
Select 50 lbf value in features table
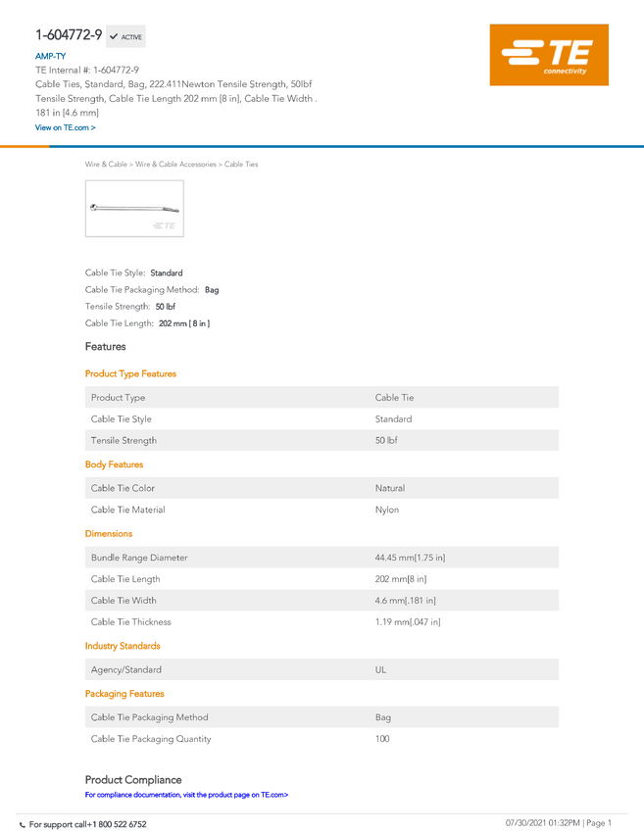coord(386,440)
